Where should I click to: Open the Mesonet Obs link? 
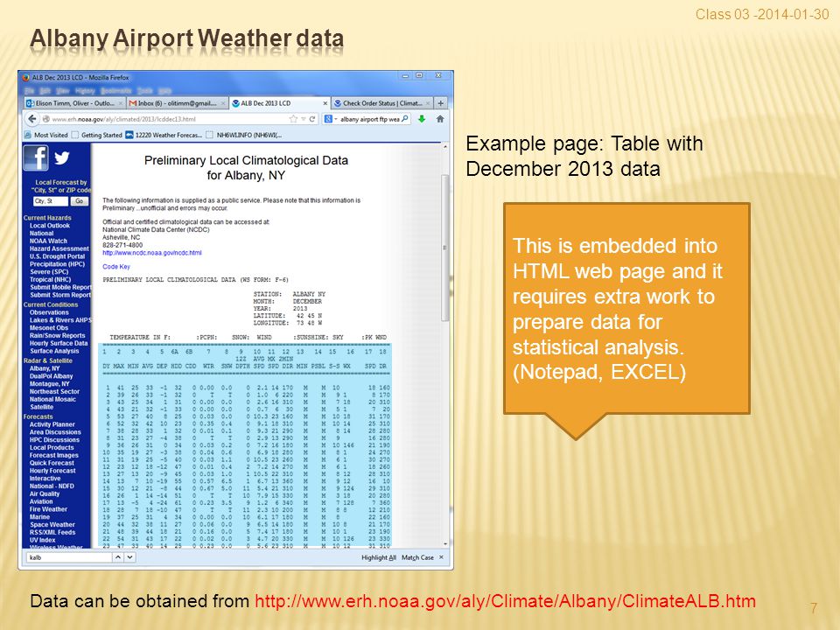[x=49, y=328]
